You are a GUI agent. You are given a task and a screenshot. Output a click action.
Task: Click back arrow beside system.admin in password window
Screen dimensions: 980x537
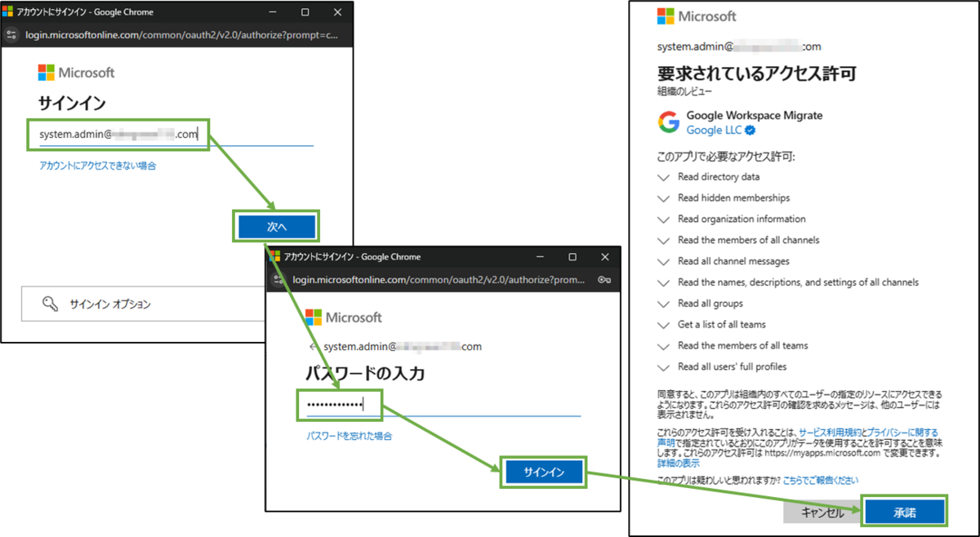coord(314,346)
